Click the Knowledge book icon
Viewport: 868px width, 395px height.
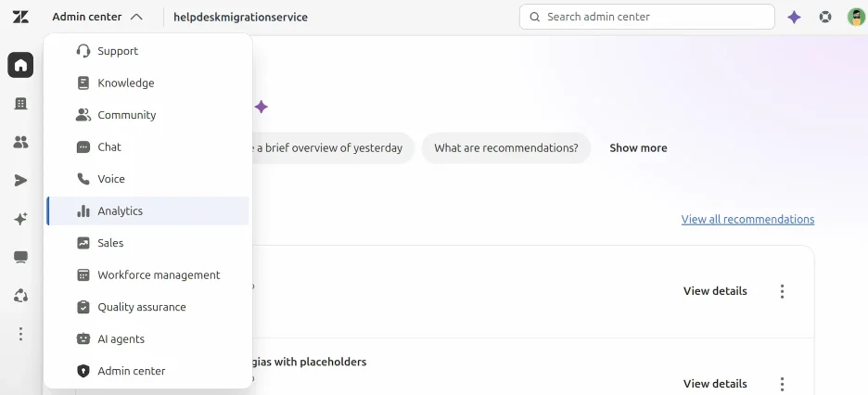[x=83, y=83]
